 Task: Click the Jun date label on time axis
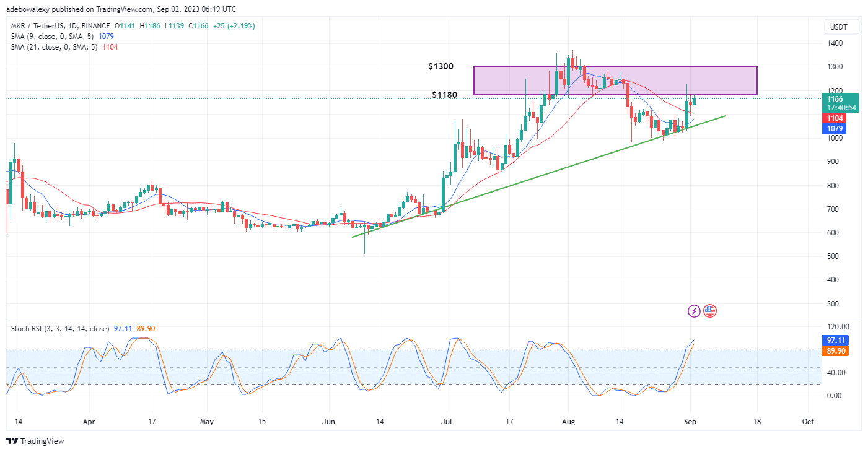click(329, 421)
